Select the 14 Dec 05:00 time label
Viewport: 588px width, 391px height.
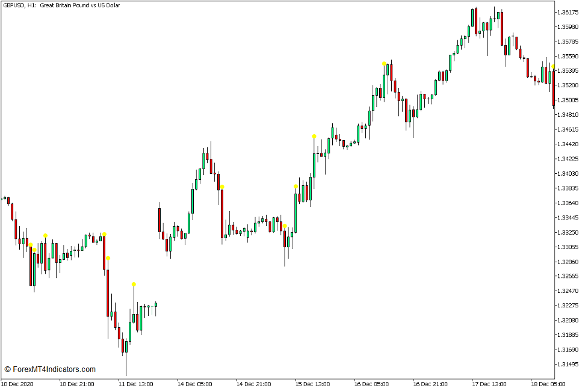coord(194,384)
